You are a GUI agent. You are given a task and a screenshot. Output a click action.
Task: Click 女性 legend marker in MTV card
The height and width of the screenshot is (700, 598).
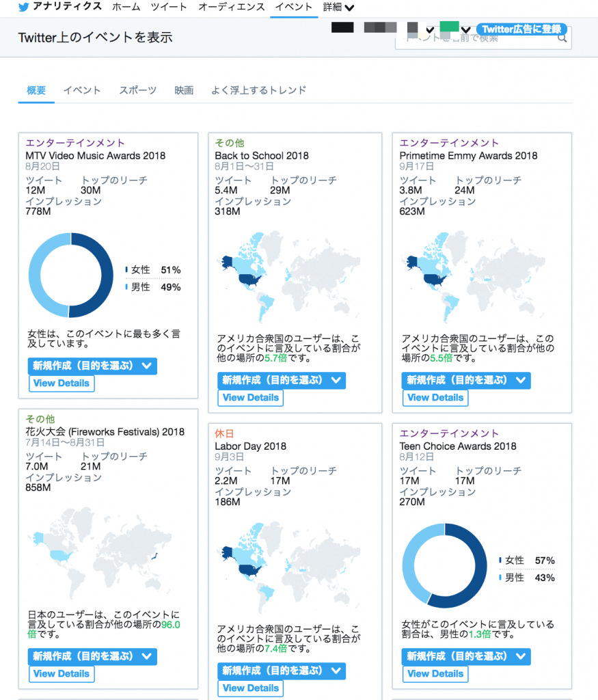pos(126,269)
